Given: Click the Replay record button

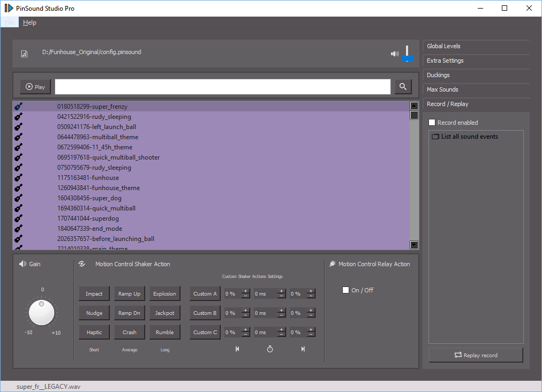Looking at the screenshot, I should 476,355.
